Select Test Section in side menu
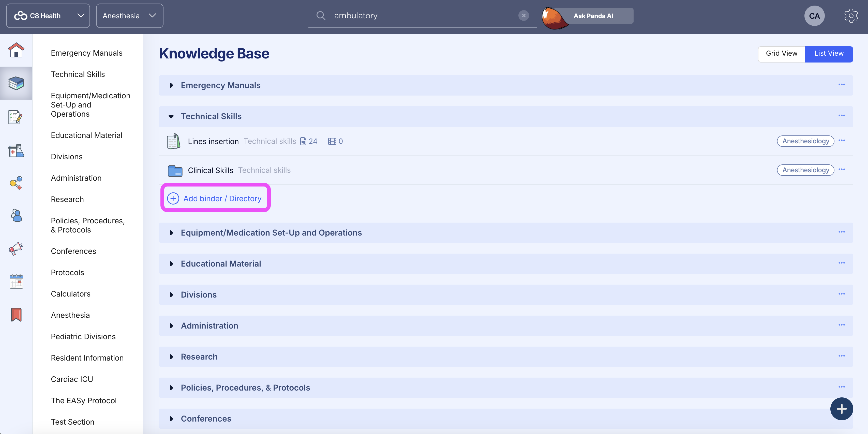The width and height of the screenshot is (868, 434). [72, 422]
